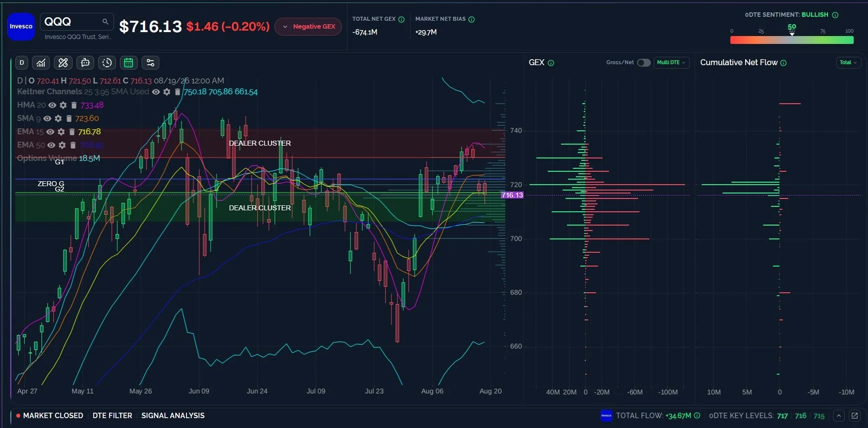This screenshot has height=428, width=868.
Task: Click the Options Volume 18.5M readout
Action: pos(59,158)
